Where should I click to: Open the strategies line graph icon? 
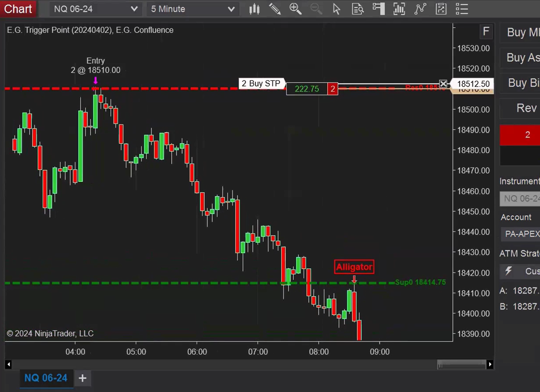click(x=420, y=9)
